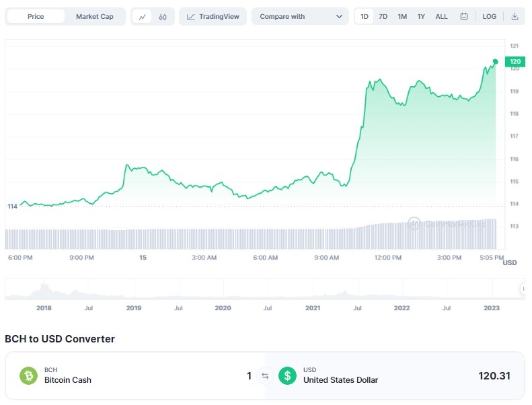Show ALL time range
The width and height of the screenshot is (532, 405).
click(441, 16)
